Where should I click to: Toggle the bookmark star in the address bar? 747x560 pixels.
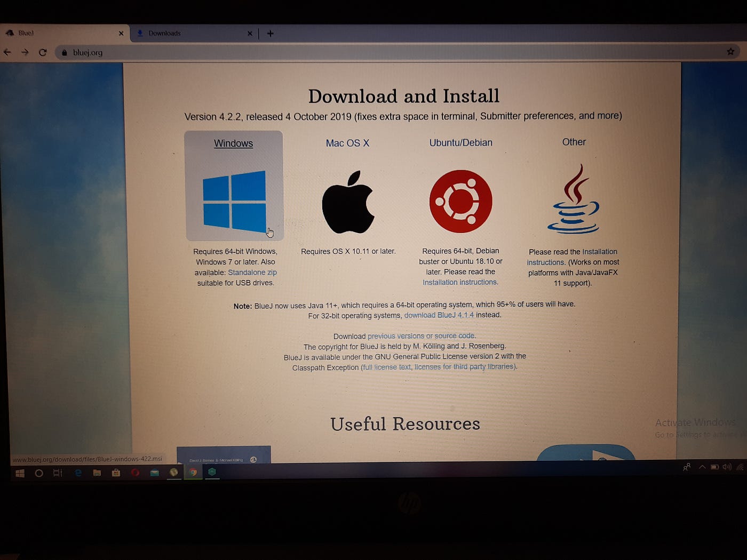tap(730, 51)
